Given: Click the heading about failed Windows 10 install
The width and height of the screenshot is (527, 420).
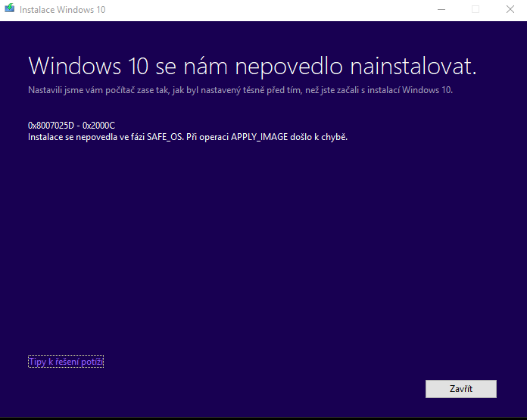Looking at the screenshot, I should pyautogui.click(x=251, y=66).
